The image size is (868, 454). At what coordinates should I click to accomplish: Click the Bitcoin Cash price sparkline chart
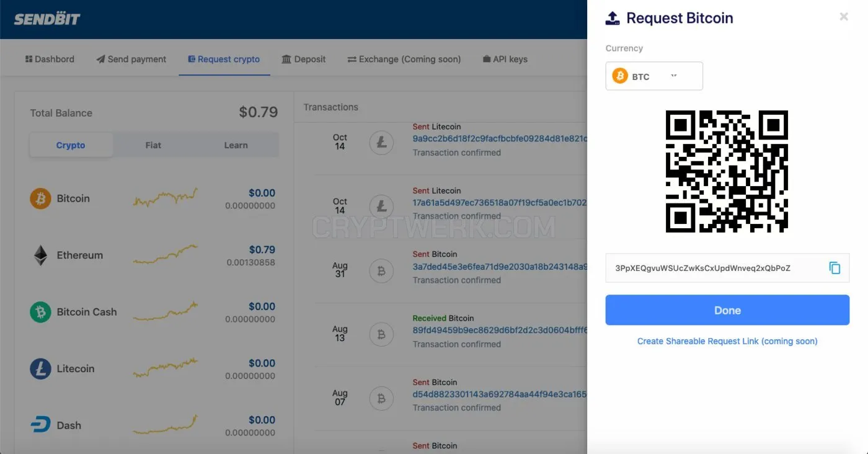coord(166,311)
